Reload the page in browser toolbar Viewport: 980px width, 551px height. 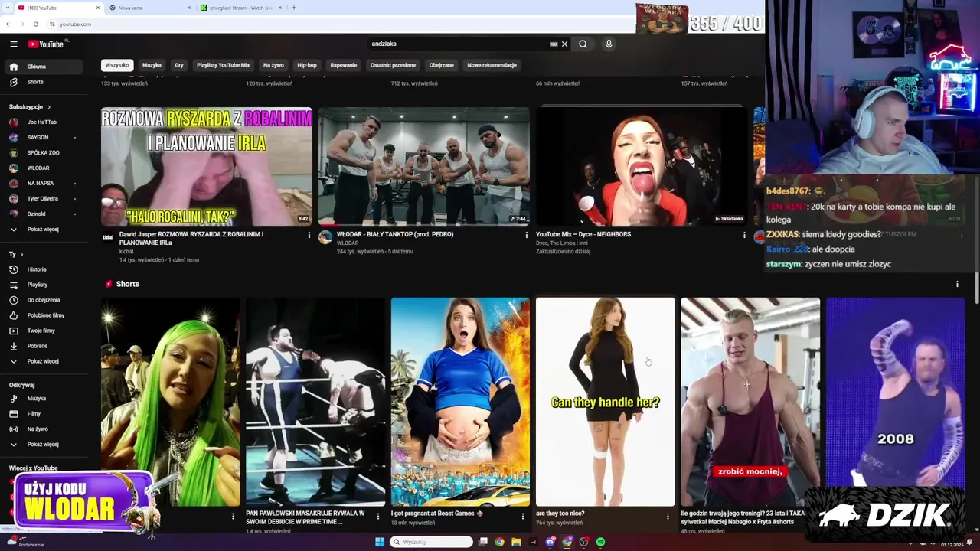35,24
